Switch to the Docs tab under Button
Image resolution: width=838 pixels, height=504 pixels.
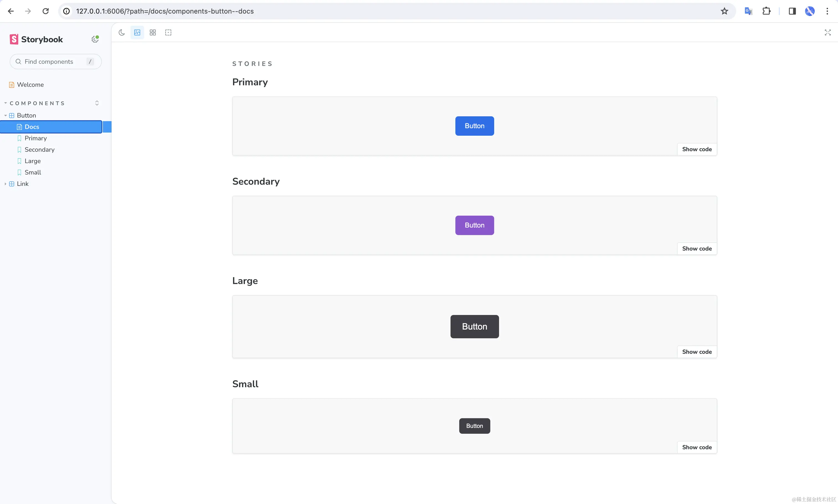(x=32, y=126)
